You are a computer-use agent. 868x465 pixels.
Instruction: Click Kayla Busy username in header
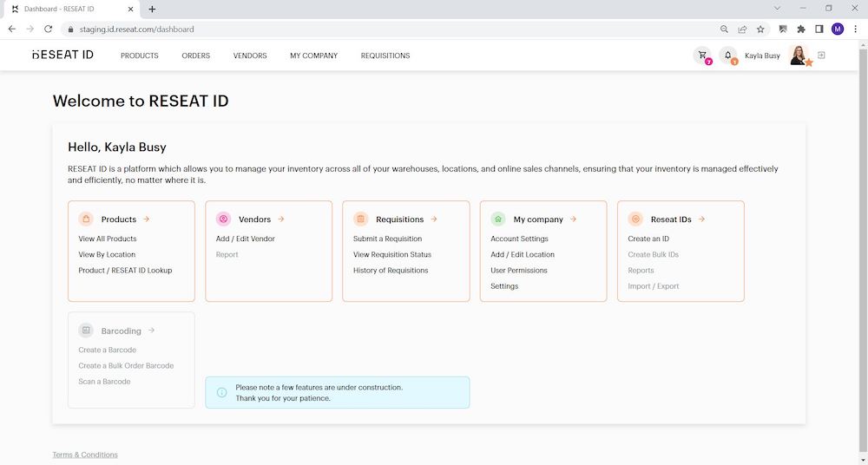click(x=762, y=56)
